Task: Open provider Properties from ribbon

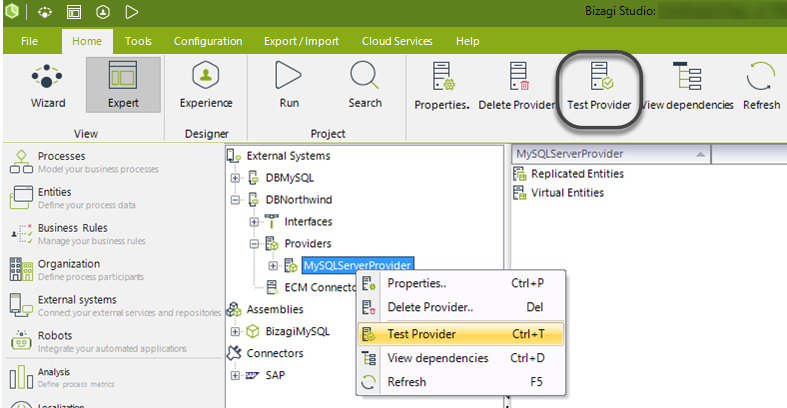Action: pos(442,86)
